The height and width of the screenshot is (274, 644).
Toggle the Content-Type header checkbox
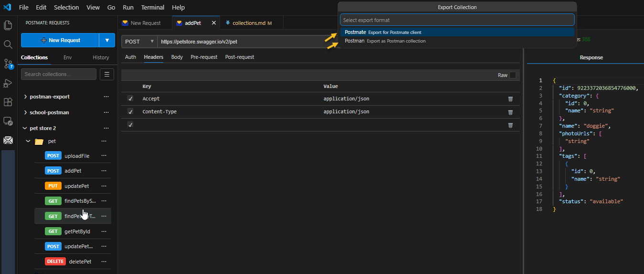pos(130,111)
